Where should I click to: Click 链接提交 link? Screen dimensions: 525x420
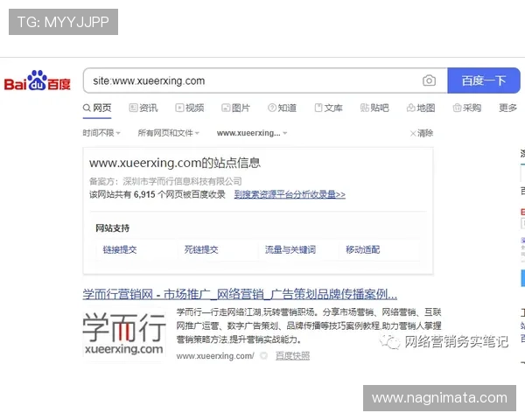120,249
